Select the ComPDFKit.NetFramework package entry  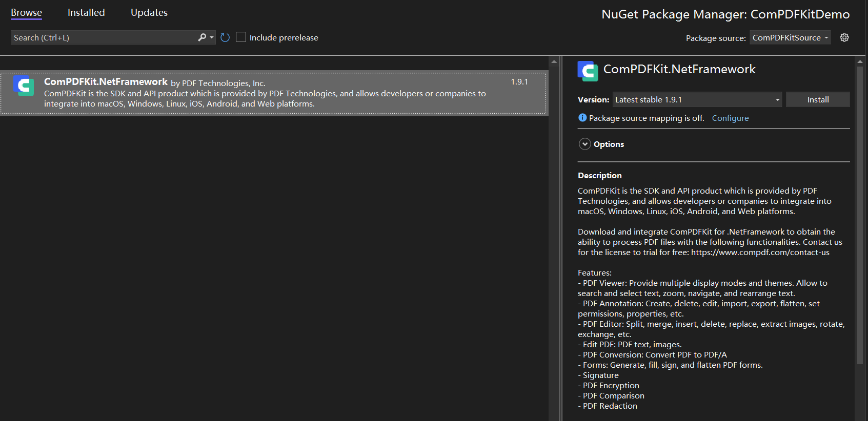click(x=274, y=93)
